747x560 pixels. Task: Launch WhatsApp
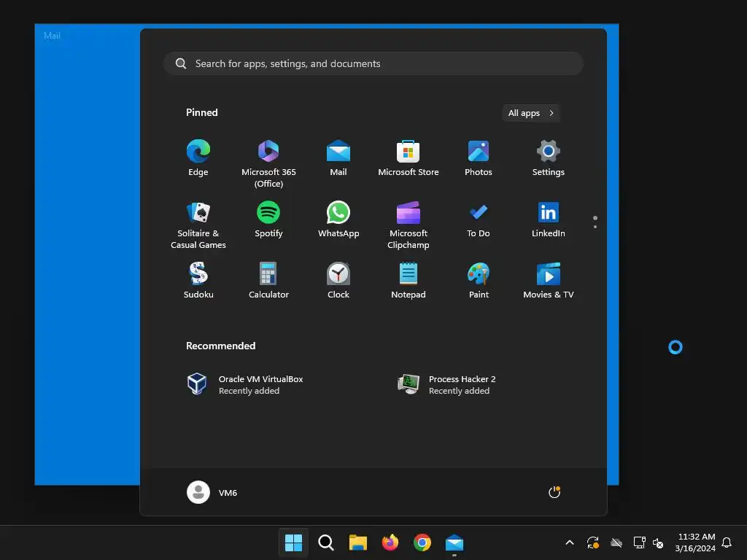point(338,219)
